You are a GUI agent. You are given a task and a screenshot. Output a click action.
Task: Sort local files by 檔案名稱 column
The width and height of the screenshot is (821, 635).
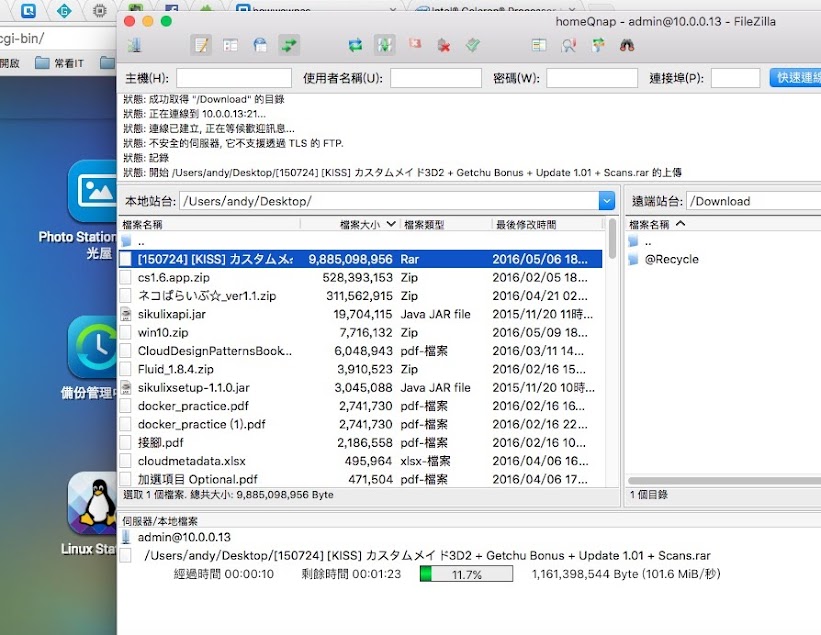tap(209, 225)
